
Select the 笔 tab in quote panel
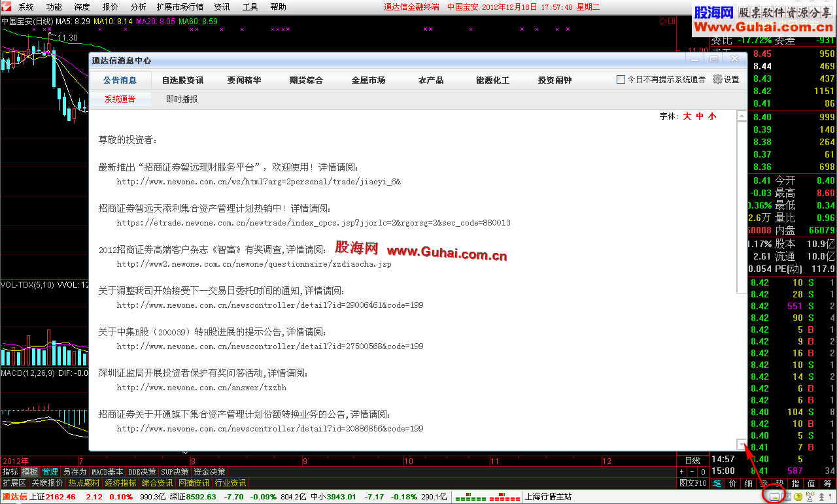click(717, 483)
